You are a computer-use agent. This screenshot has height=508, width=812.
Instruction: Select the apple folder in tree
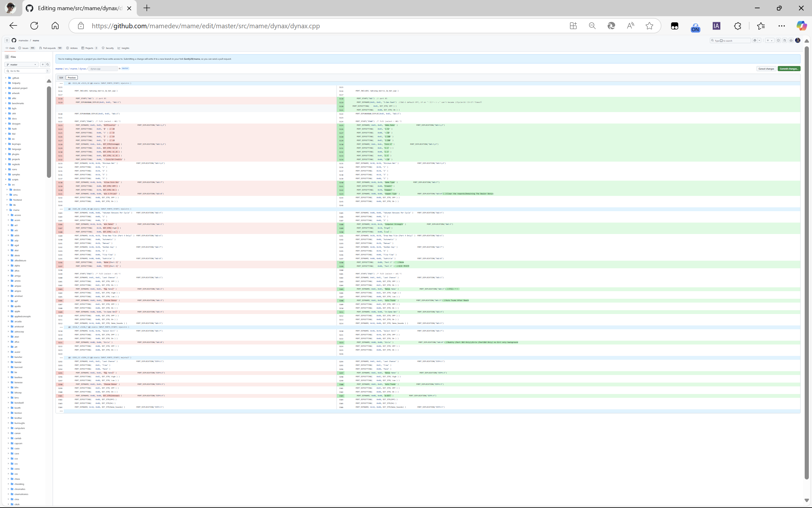point(17,311)
